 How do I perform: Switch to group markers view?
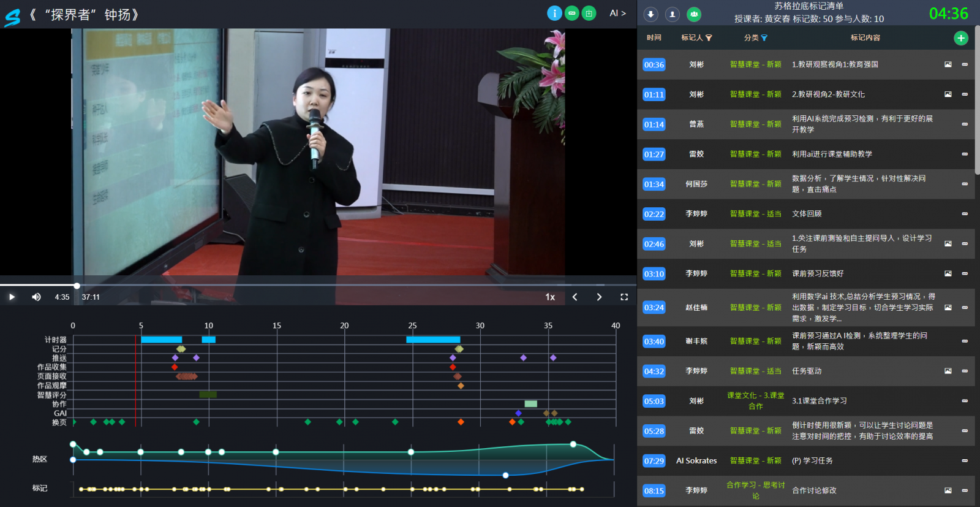click(x=694, y=14)
